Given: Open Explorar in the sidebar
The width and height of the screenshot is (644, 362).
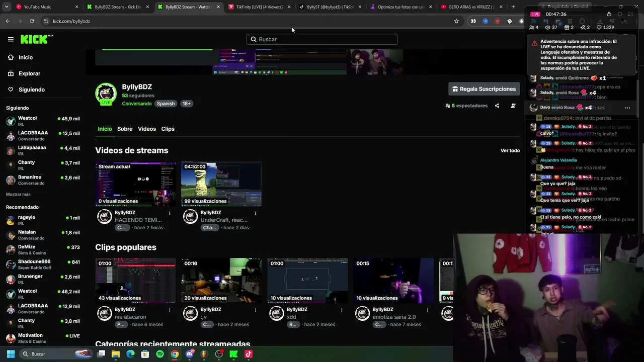Looking at the screenshot, I should (29, 73).
